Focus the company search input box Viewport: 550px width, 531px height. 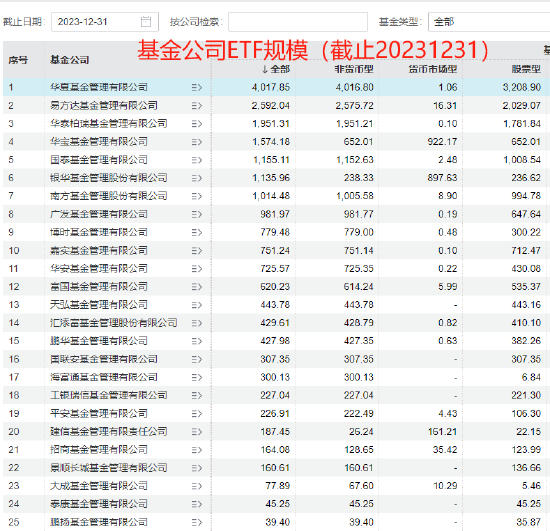(298, 22)
